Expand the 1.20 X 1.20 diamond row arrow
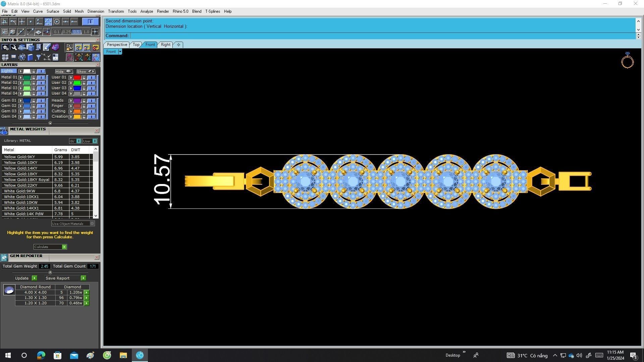 tap(87, 303)
